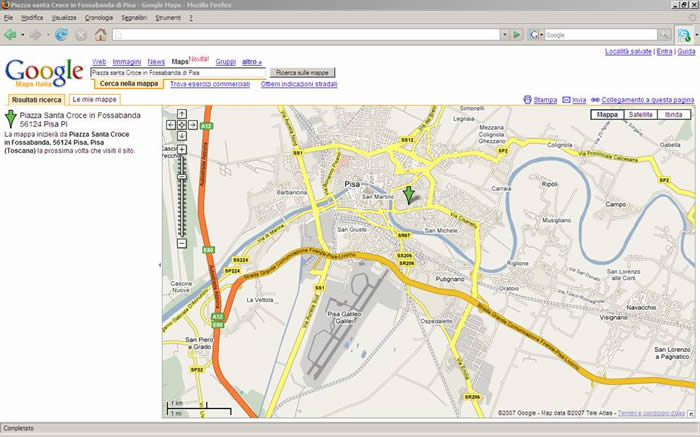Switch map view to Mappa

(607, 115)
